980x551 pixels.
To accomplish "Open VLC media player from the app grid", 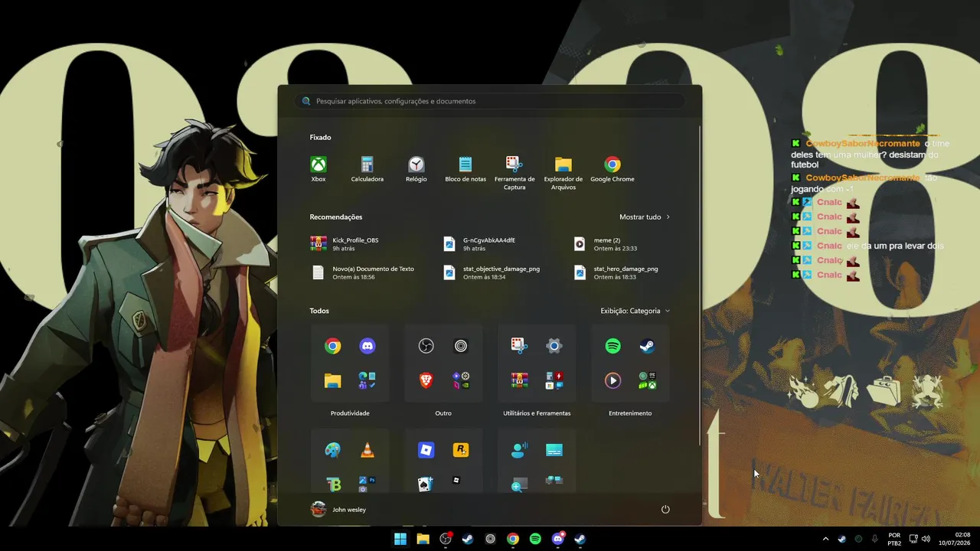I will click(x=367, y=450).
